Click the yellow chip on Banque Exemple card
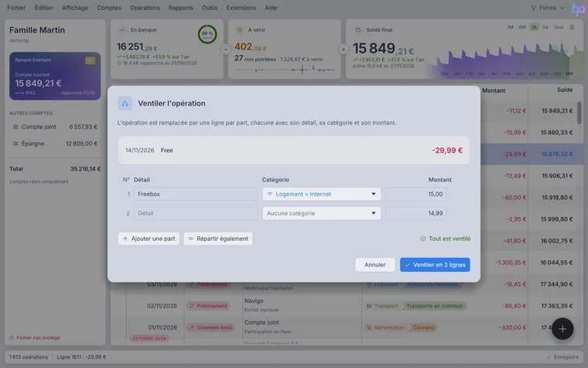Image resolution: width=588 pixels, height=368 pixels. [x=90, y=60]
